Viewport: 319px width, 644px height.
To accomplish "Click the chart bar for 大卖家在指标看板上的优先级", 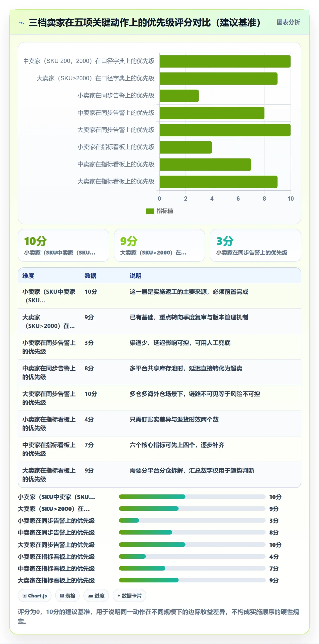I will pos(218,182).
